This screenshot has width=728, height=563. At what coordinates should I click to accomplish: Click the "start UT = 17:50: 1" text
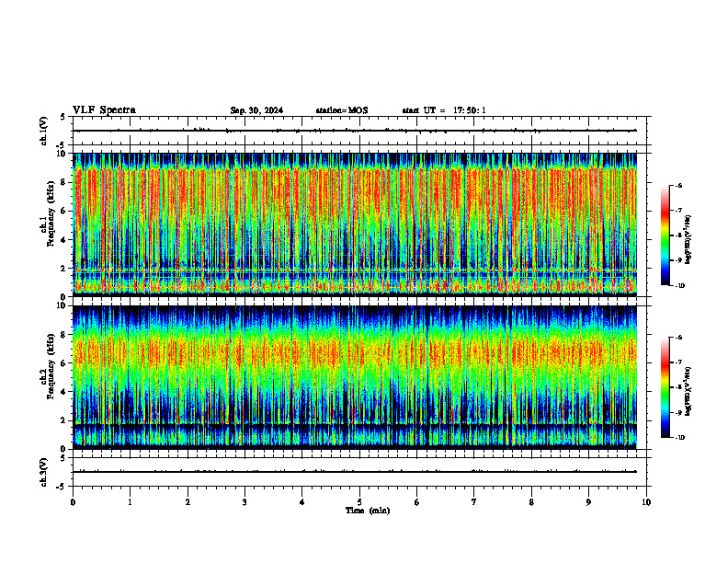click(x=444, y=110)
